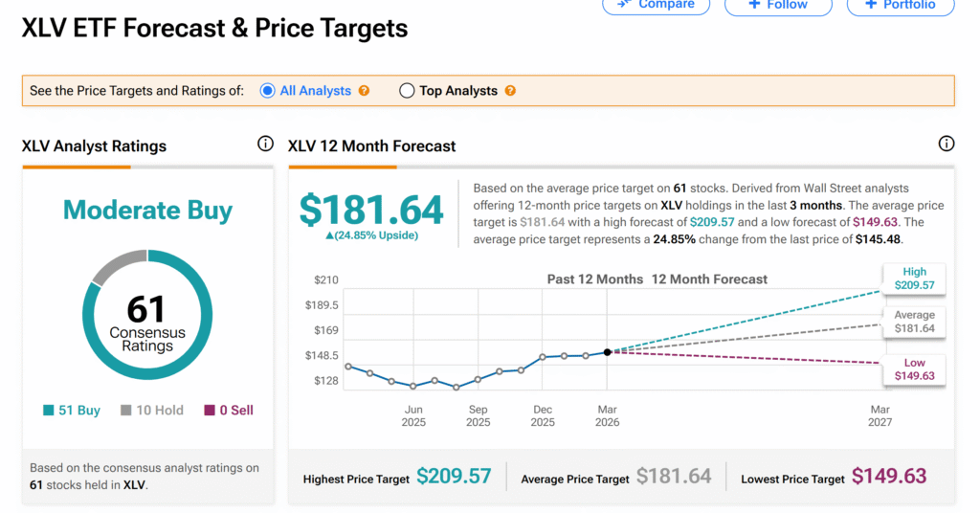The image size is (980, 513).
Task: Click the maroon Sell legend swatch
Action: click(210, 411)
